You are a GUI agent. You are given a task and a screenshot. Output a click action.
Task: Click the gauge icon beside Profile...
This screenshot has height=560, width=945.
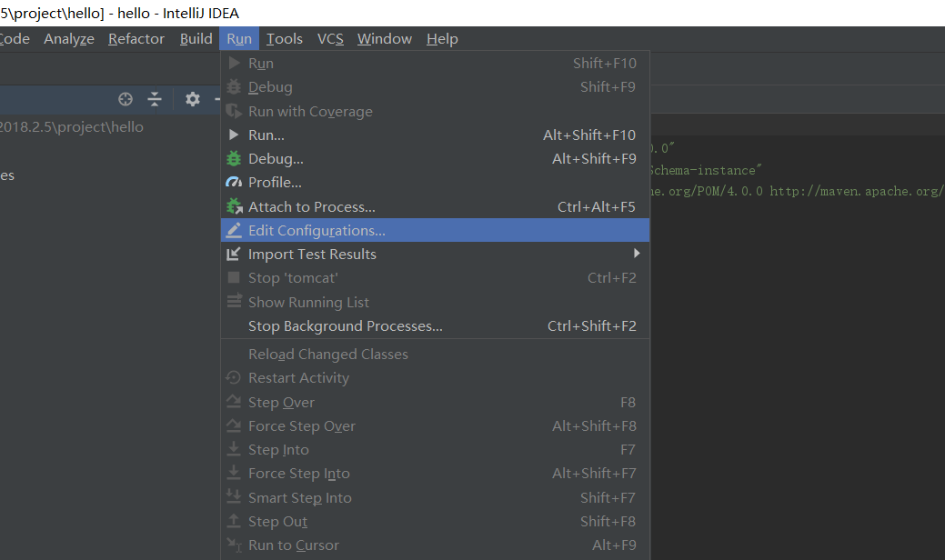click(x=234, y=182)
